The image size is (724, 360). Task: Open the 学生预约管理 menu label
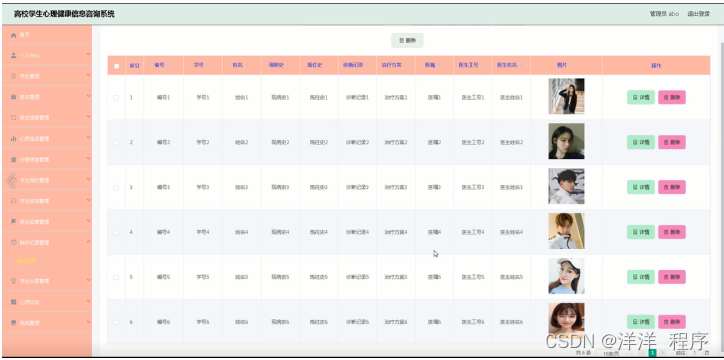coord(34,180)
